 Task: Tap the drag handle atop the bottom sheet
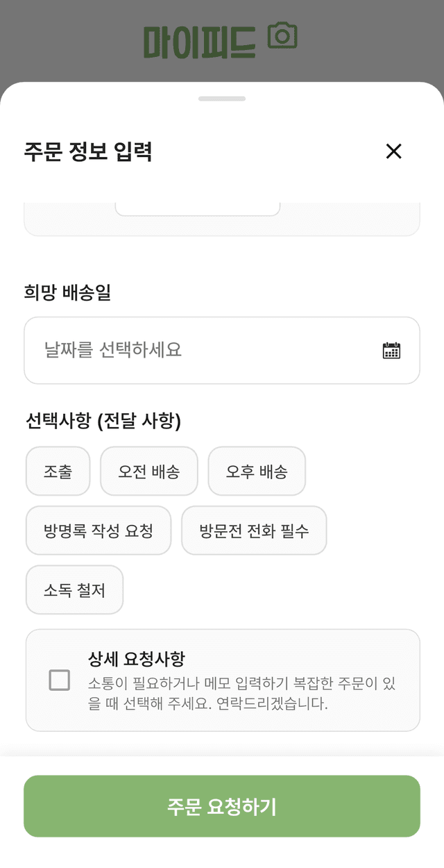pos(222,99)
